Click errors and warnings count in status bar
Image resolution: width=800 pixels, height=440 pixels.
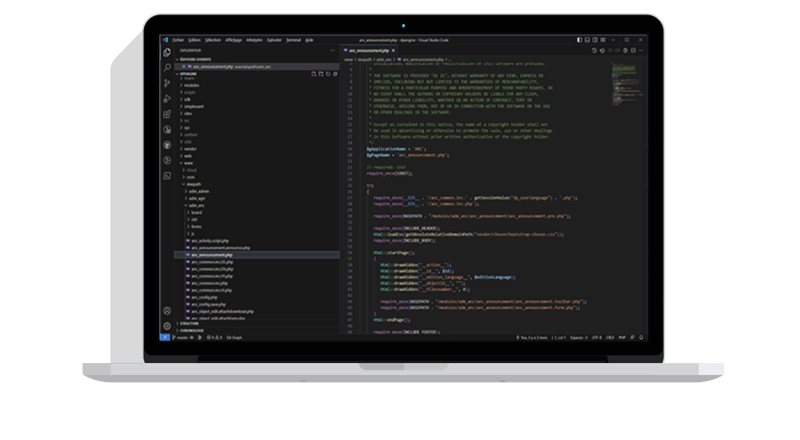(x=214, y=337)
